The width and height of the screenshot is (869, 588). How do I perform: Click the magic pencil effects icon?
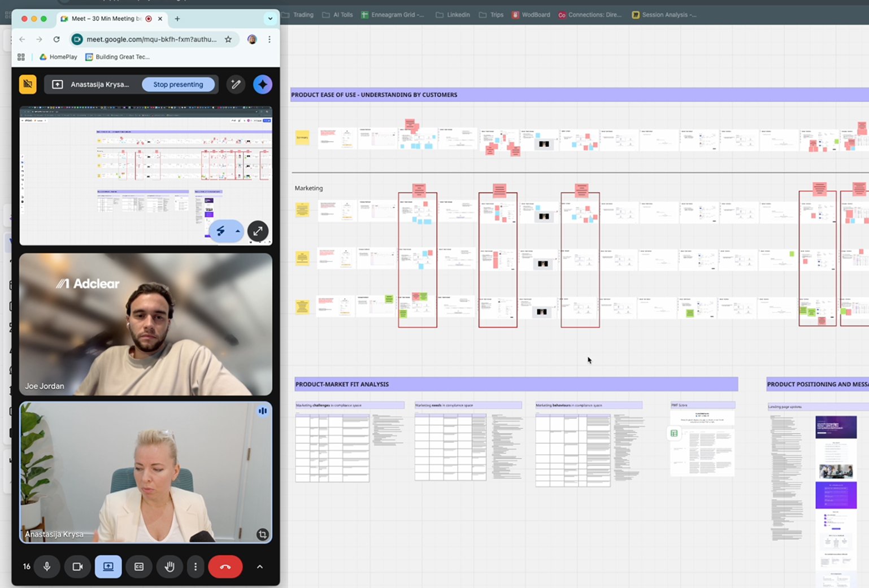(x=236, y=84)
